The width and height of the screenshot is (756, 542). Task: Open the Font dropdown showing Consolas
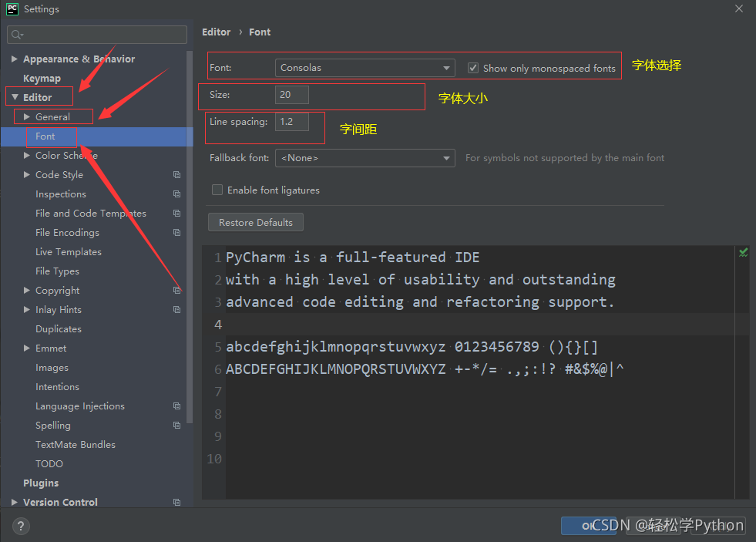click(x=365, y=68)
